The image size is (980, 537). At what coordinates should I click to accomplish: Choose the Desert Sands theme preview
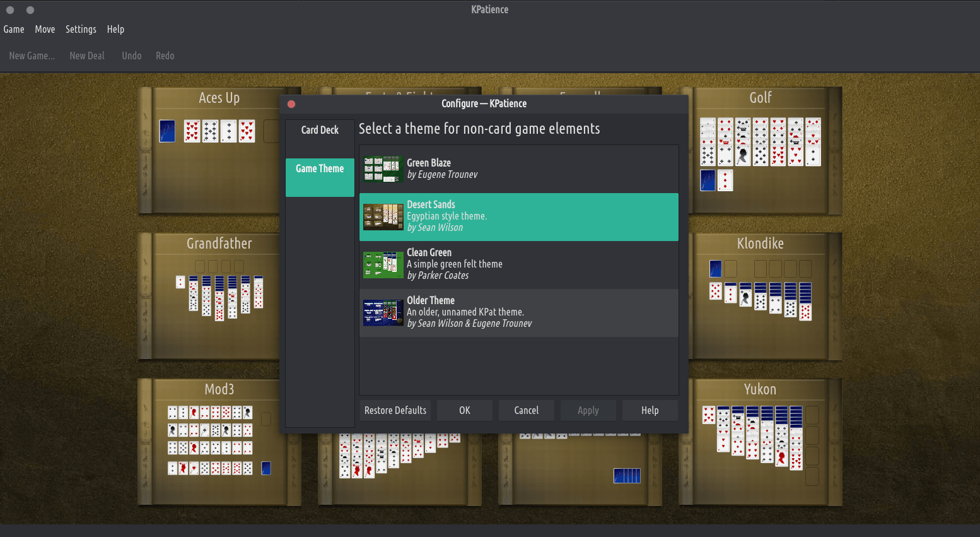click(x=383, y=217)
